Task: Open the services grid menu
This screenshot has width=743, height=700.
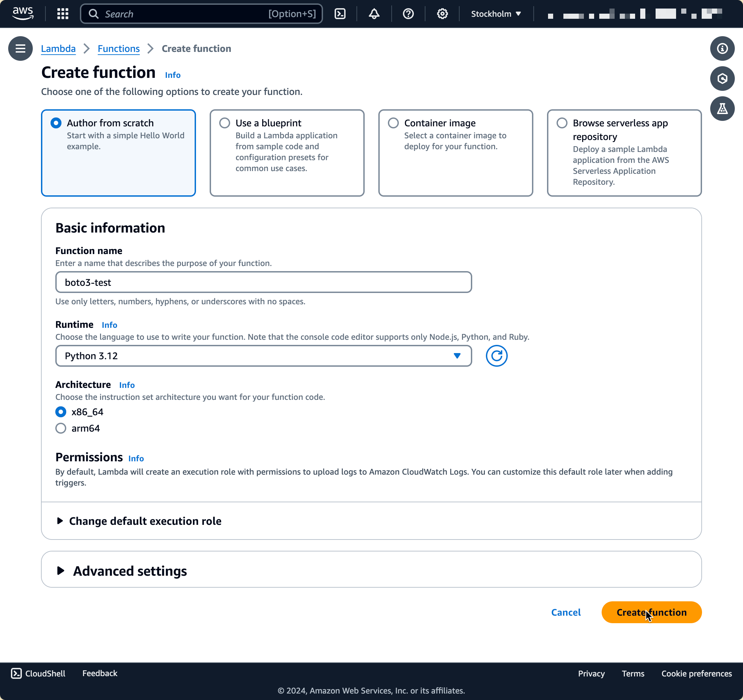Action: 62,14
